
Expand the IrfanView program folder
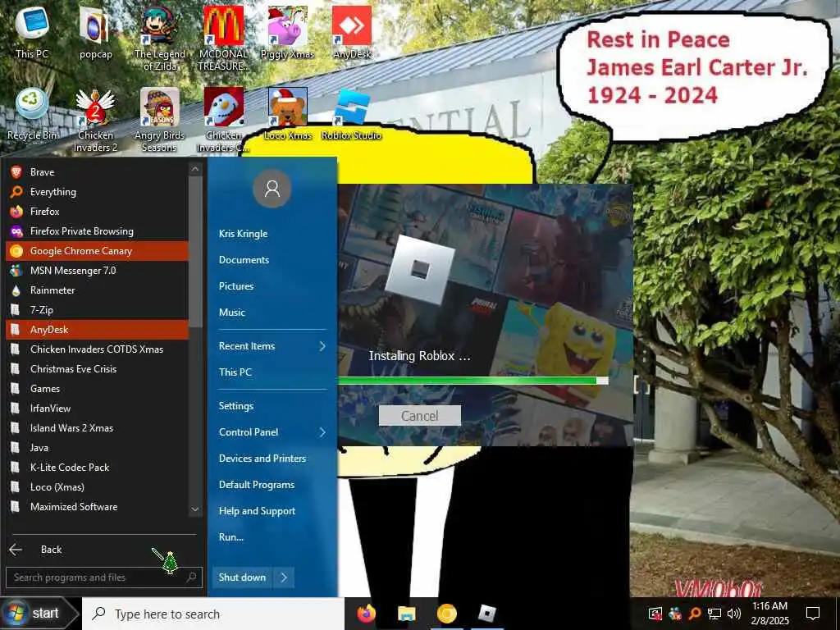click(97, 409)
